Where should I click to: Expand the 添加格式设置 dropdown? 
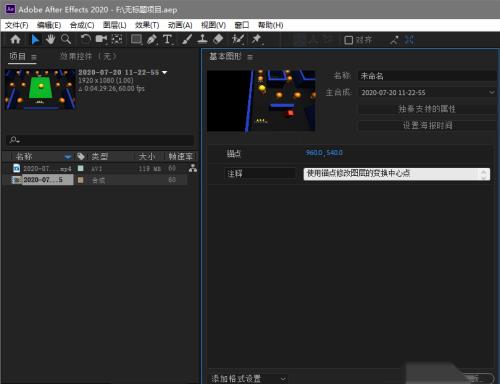(x=248, y=379)
